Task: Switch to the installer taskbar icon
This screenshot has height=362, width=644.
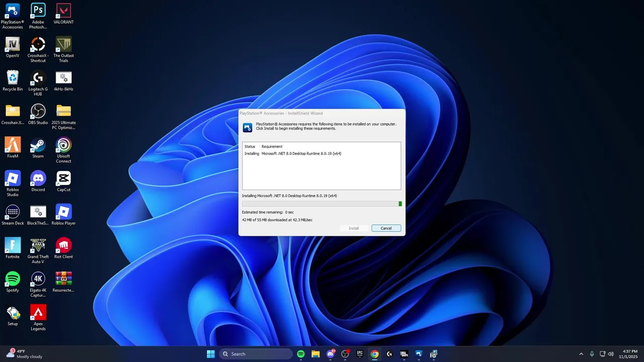Action: (x=434, y=354)
